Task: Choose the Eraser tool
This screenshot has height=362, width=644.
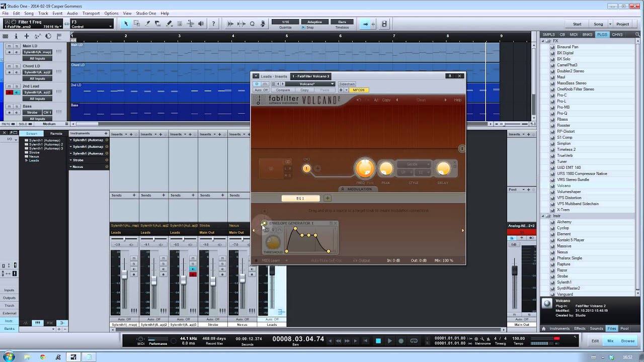Action: coord(158,24)
